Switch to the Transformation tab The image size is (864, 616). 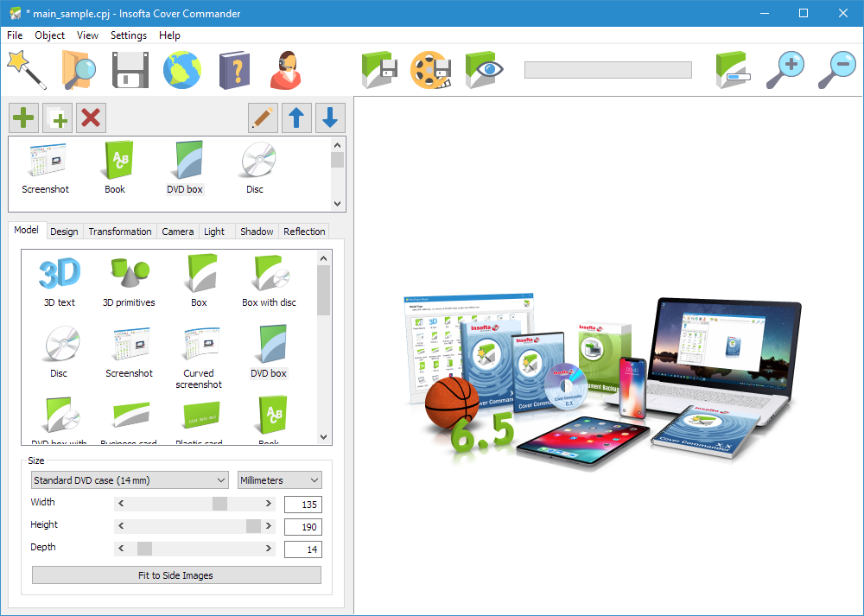(120, 232)
